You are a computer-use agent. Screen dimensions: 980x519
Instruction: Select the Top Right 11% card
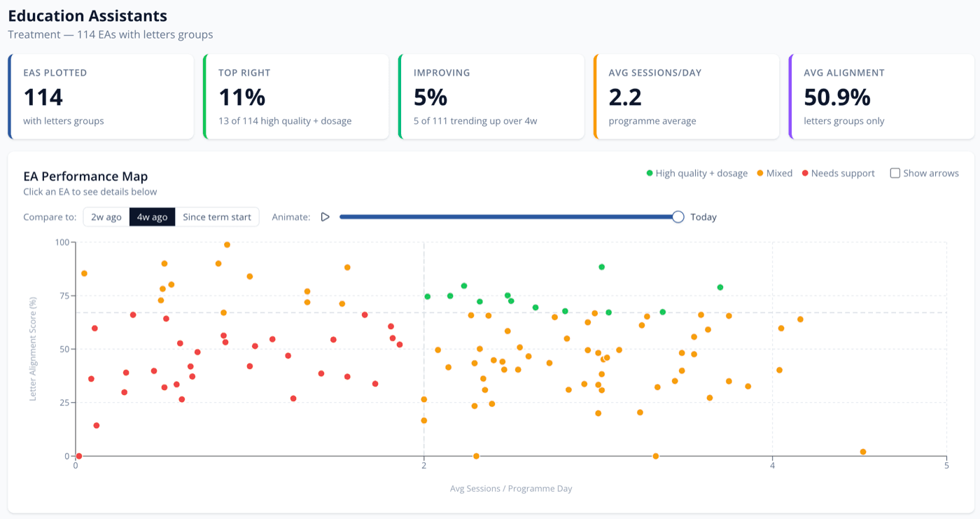coord(295,97)
